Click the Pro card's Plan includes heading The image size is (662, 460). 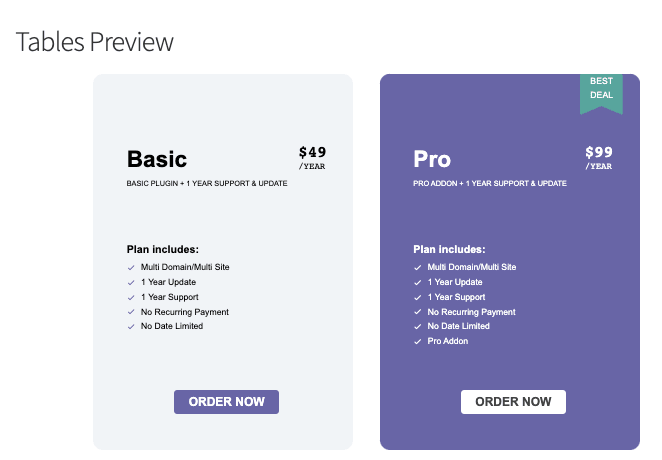click(x=449, y=249)
